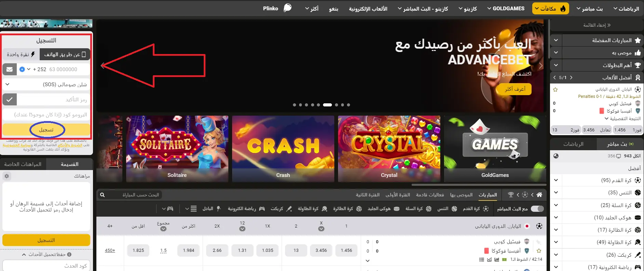Open currency dropdown شلن صومالي (SOS)
The height and width of the screenshot is (271, 644).
coord(46,85)
